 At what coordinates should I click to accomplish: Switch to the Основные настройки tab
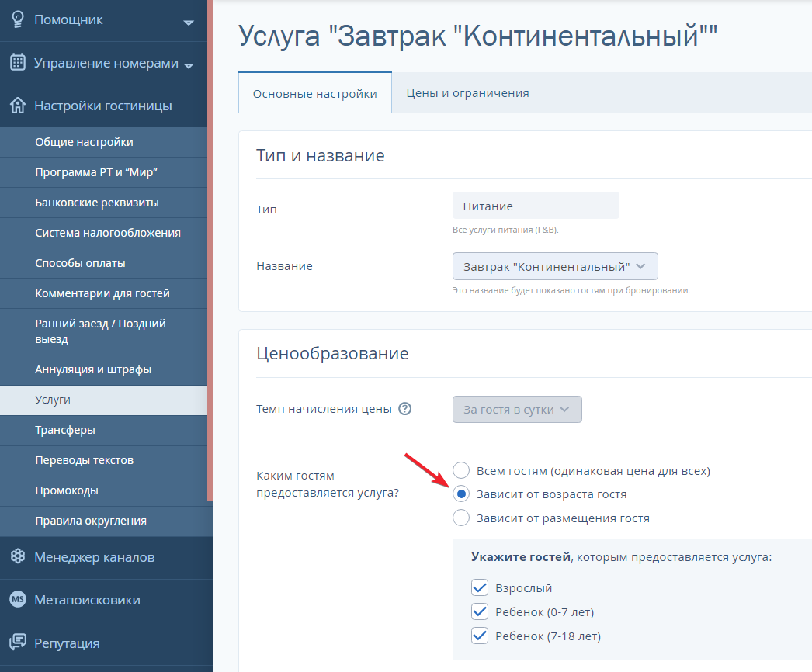point(315,93)
